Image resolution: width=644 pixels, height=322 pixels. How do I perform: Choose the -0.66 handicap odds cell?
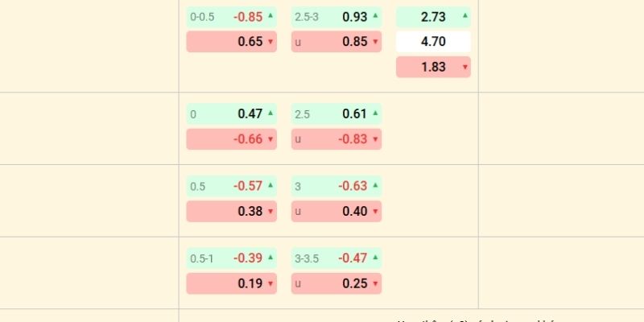pyautogui.click(x=231, y=139)
